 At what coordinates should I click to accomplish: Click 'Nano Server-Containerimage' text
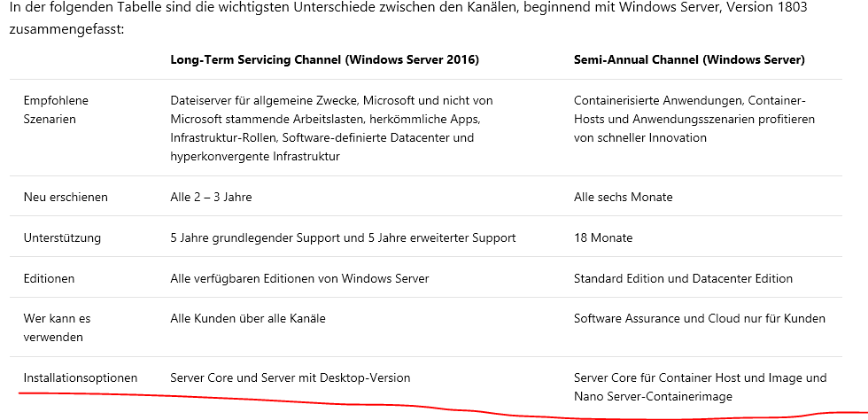click(653, 396)
